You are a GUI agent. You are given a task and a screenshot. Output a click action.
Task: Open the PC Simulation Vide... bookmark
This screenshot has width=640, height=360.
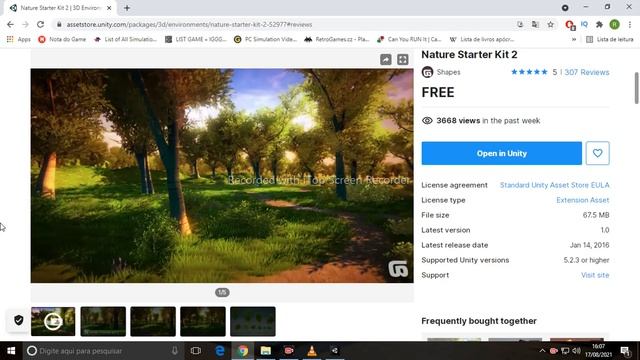click(266, 39)
